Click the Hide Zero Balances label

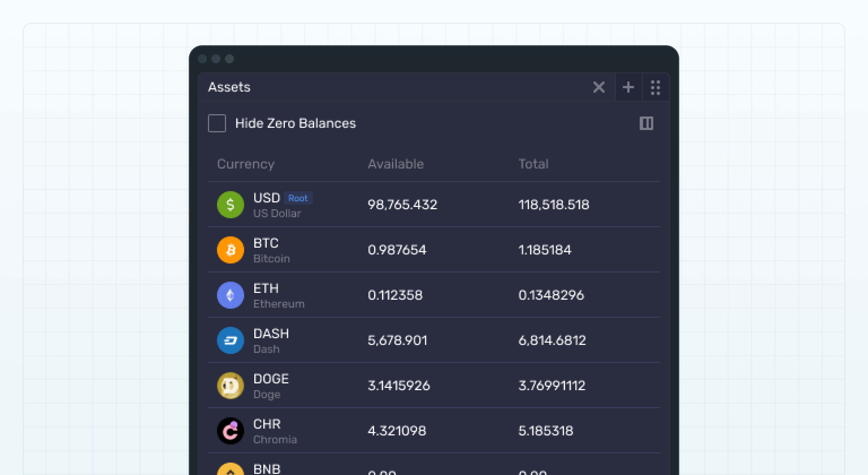296,123
